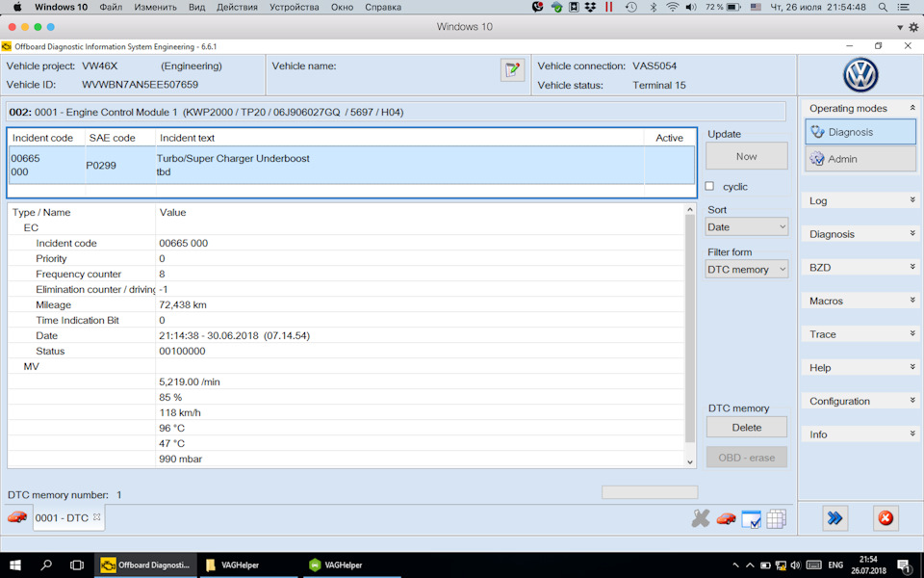The height and width of the screenshot is (578, 924).
Task: Open Task View in the Windows taskbar
Action: [77, 565]
